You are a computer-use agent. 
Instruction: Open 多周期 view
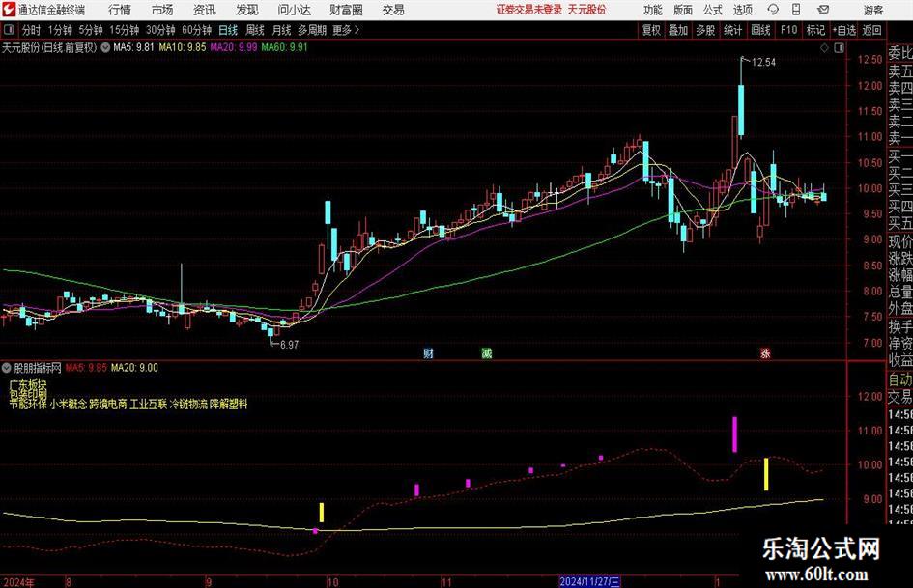tap(312, 30)
